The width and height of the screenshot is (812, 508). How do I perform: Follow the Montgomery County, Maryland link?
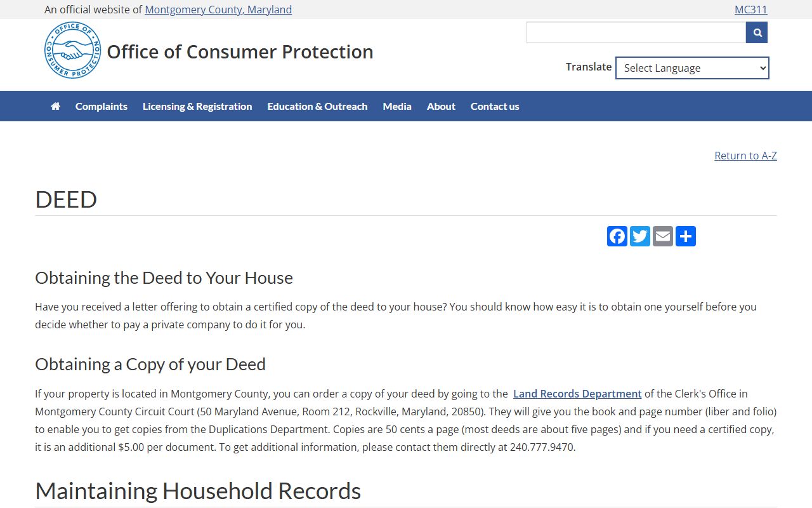(x=218, y=10)
